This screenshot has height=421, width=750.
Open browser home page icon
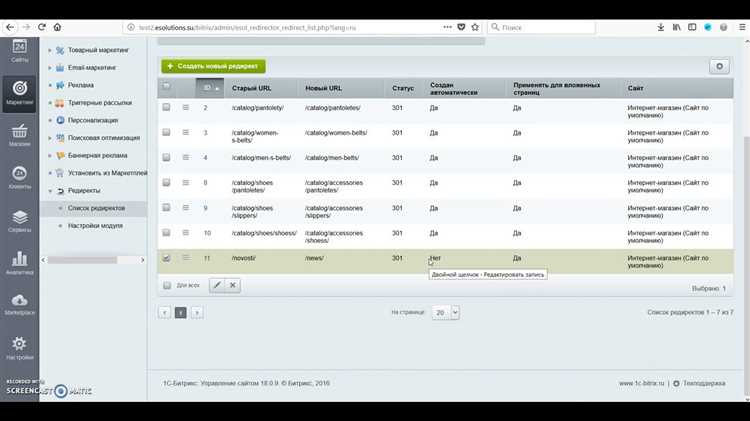(x=57, y=27)
